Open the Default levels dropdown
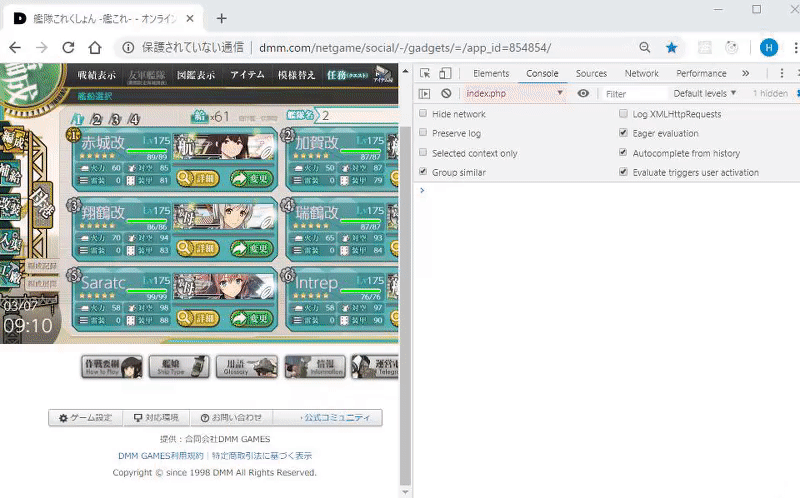The image size is (800, 498). [705, 93]
